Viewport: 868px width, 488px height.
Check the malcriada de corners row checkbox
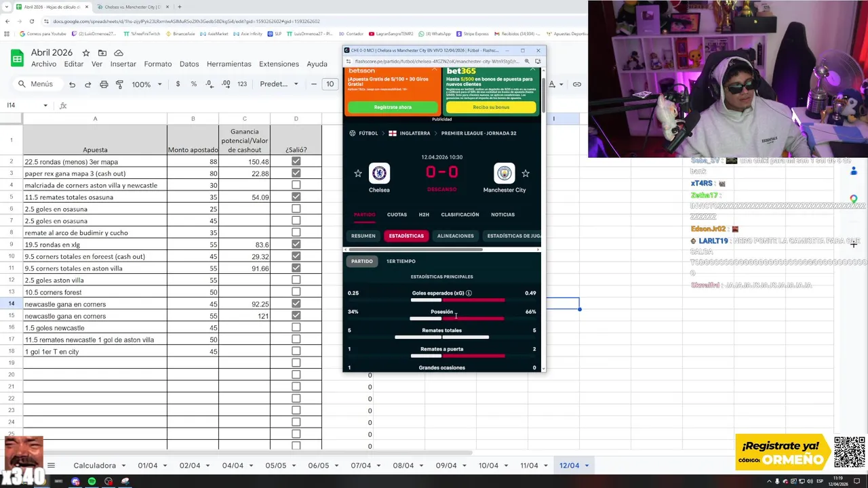point(296,185)
